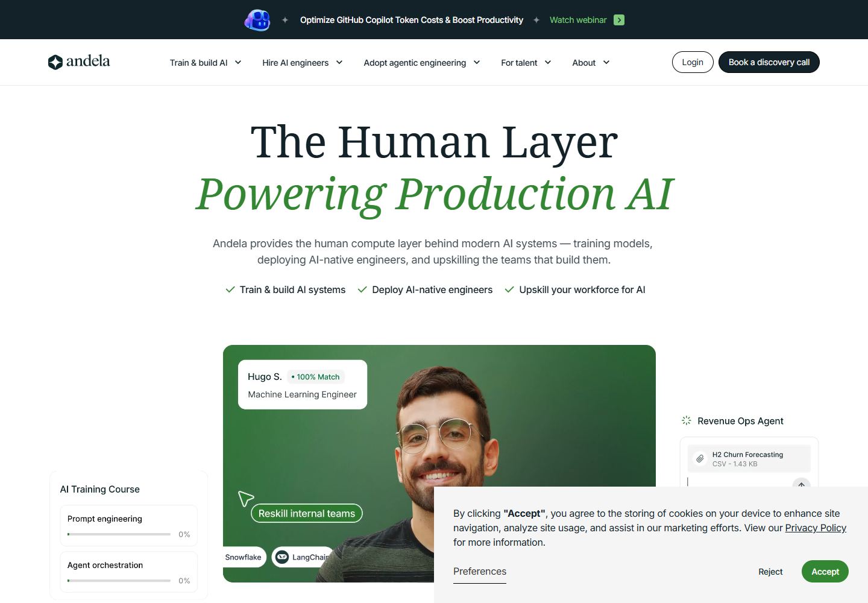Expand the For talent chevron
Image resolution: width=868 pixels, height=603 pixels.
(x=548, y=62)
